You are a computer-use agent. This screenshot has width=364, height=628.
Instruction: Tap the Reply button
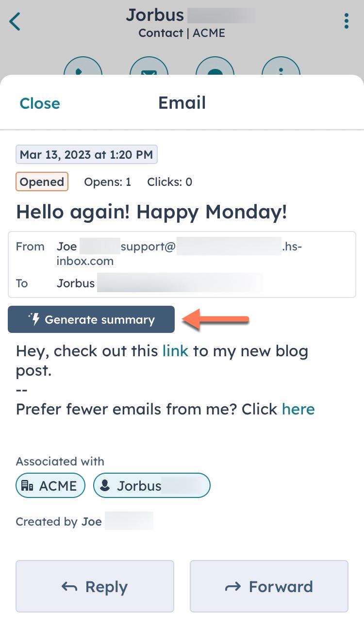coord(95,586)
